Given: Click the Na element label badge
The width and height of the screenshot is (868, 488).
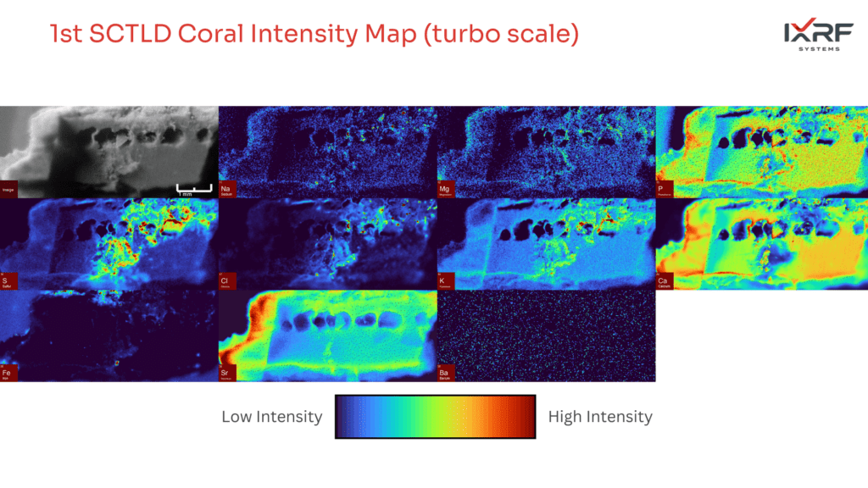Looking at the screenshot, I should point(227,189).
